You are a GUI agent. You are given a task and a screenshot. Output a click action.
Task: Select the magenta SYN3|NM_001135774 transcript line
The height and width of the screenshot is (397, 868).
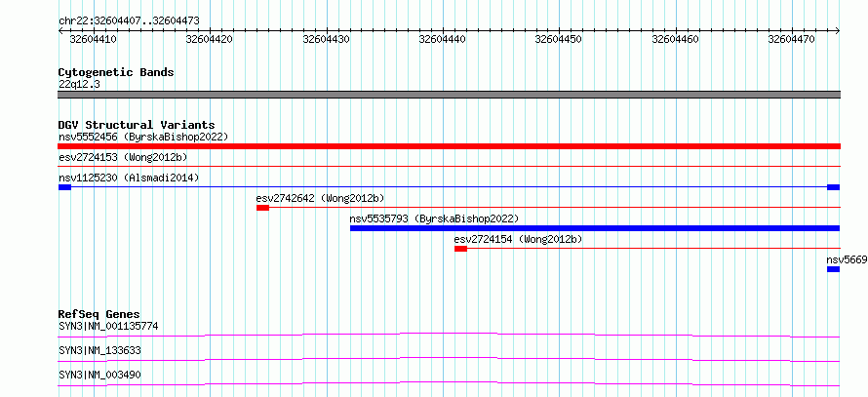(x=449, y=335)
